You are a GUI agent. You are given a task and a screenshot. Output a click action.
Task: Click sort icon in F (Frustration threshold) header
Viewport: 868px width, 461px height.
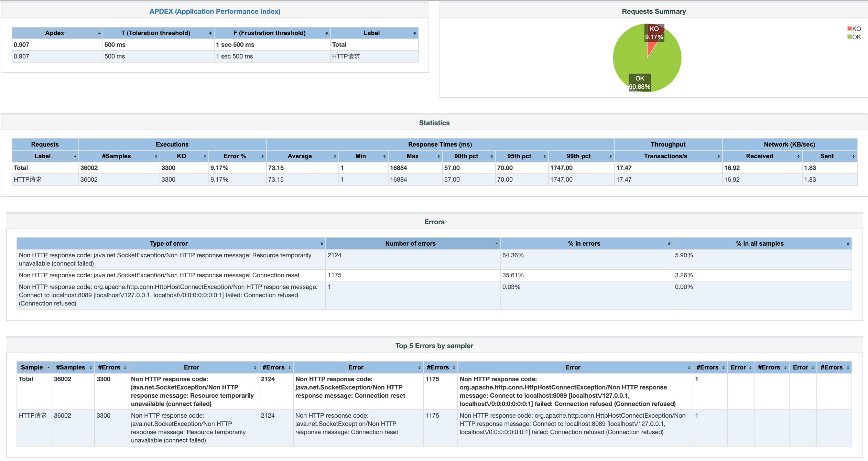tap(326, 33)
